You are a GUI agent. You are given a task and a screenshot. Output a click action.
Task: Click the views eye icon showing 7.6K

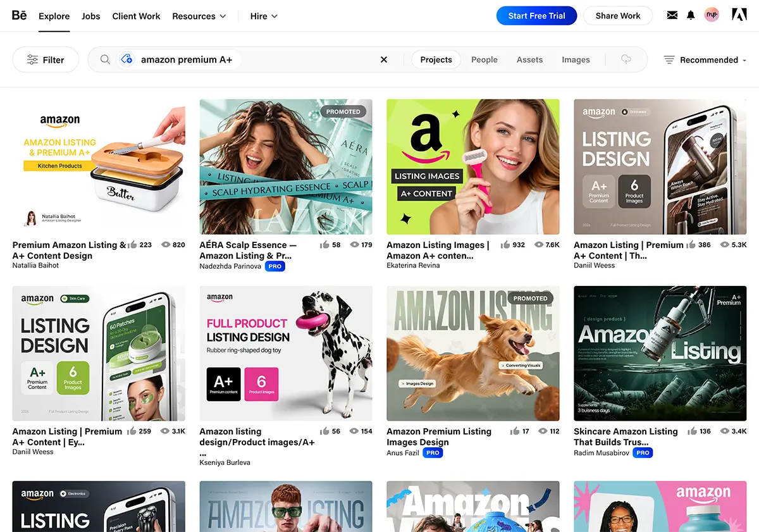pos(539,245)
